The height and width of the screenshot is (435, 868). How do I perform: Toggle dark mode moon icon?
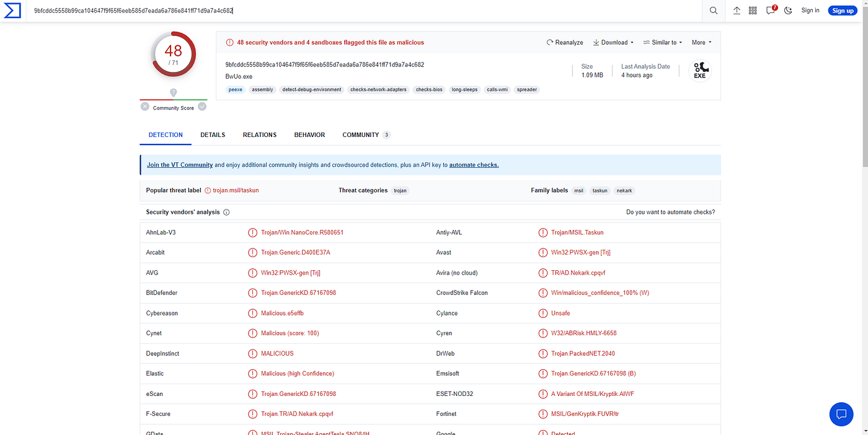pos(788,11)
